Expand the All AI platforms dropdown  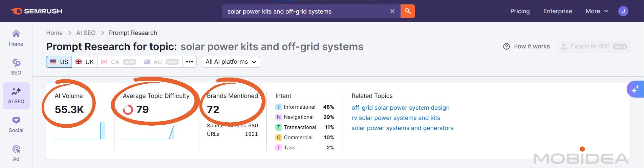pos(231,62)
